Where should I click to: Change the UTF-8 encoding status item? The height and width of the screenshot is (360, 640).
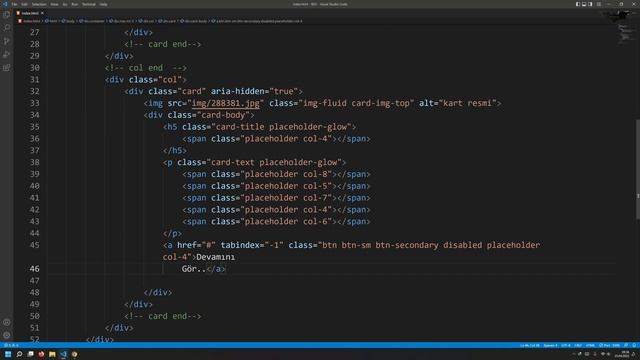click(565, 345)
